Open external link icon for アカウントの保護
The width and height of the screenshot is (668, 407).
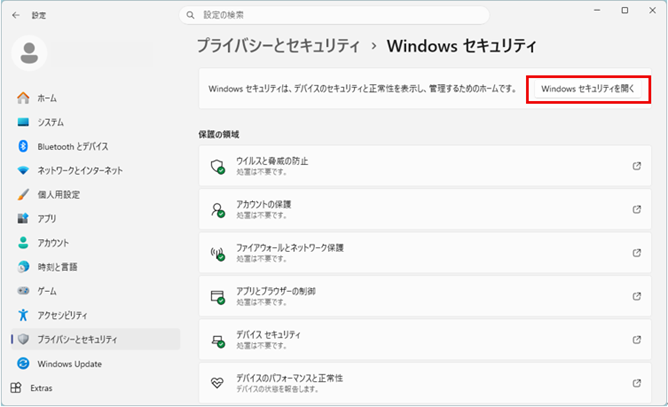(637, 209)
